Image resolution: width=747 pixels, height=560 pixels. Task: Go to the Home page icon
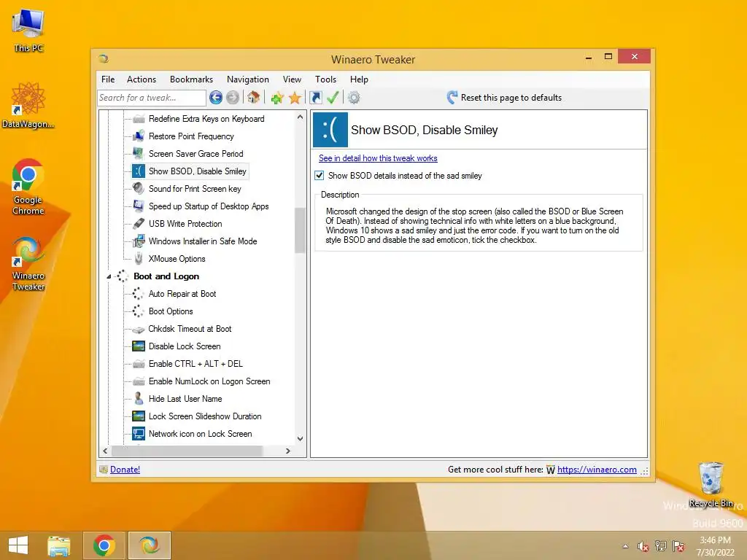pyautogui.click(x=253, y=97)
